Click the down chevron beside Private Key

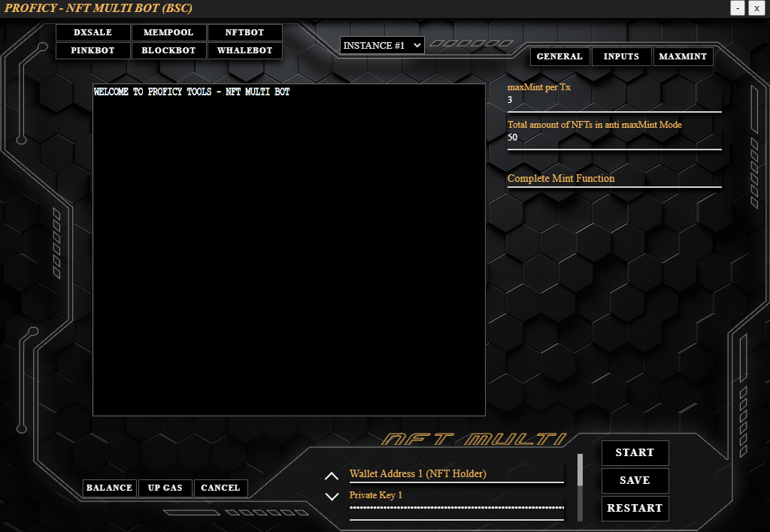point(332,496)
